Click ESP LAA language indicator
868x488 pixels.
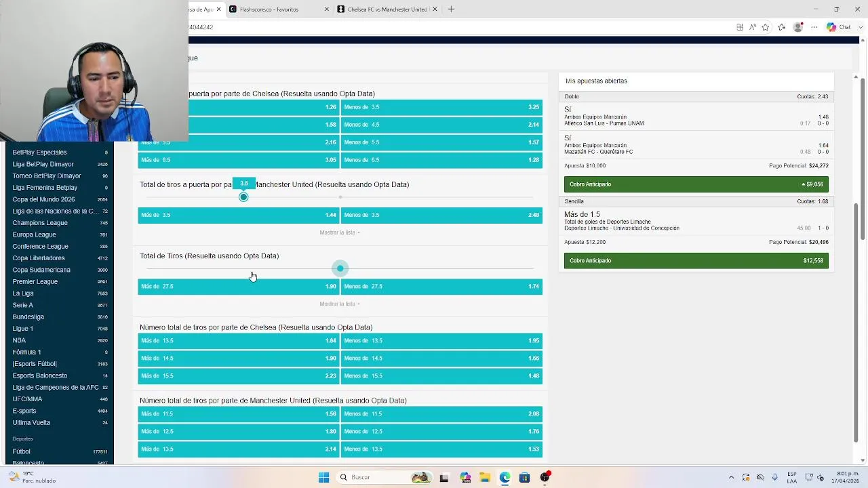tap(792, 477)
